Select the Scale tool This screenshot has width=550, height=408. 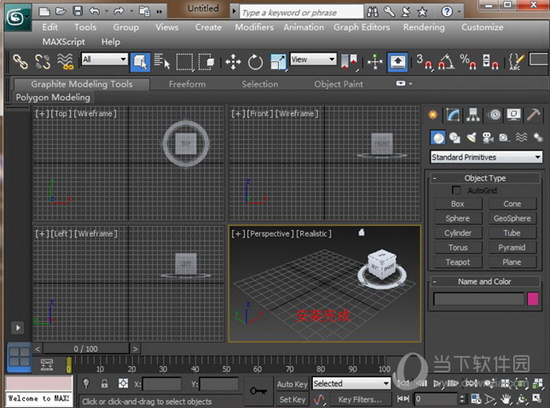coord(279,62)
